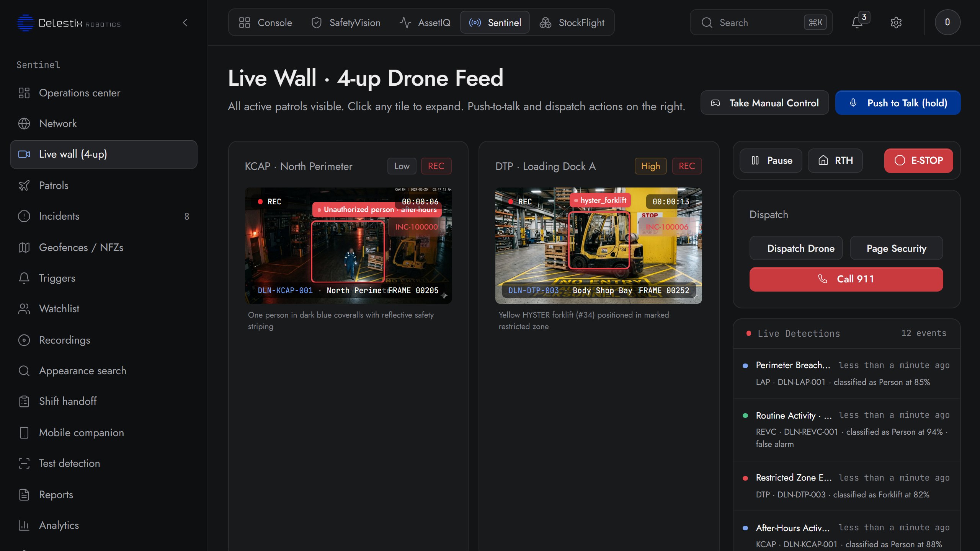Expand the KCAP North Perimeter feed
The image size is (980, 551).
[x=348, y=245]
